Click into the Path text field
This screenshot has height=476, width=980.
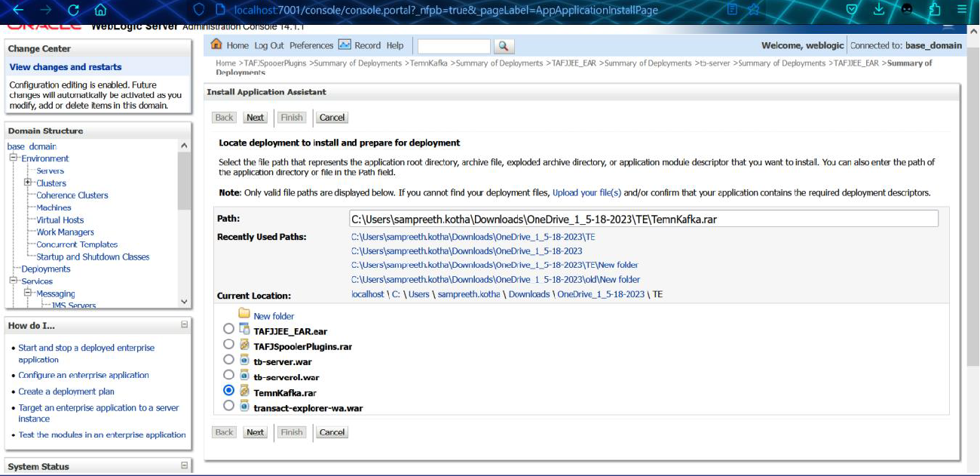point(643,219)
